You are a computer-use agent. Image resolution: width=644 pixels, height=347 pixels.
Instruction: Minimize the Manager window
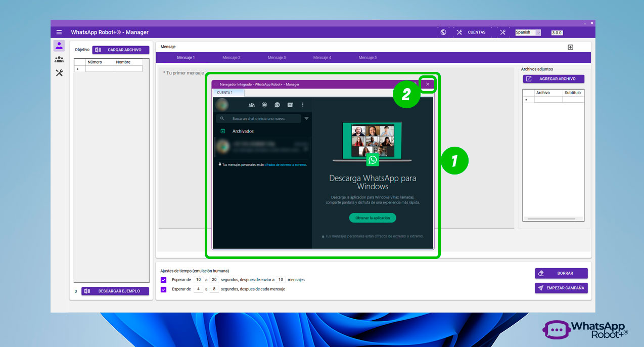585,23
